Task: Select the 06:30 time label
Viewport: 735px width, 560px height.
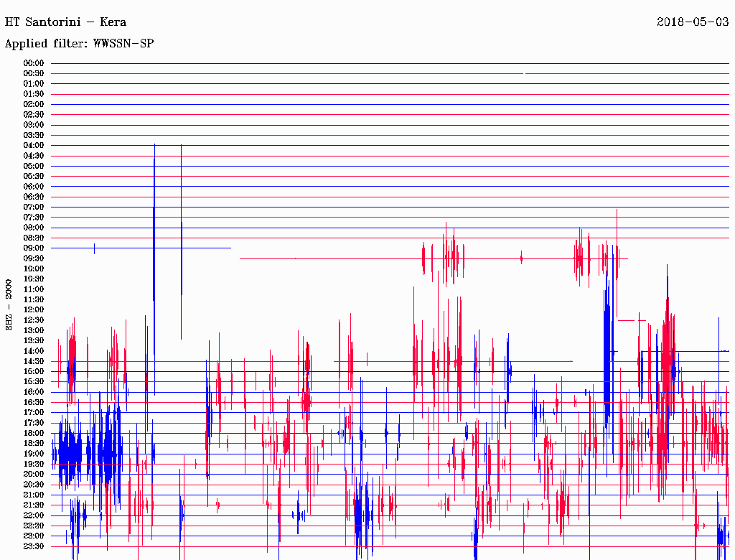Action: [x=34, y=197]
